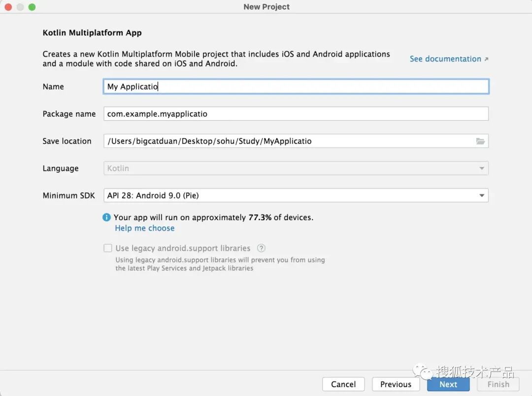532x396 pixels.
Task: Proceed with the Next button
Action: 448,384
